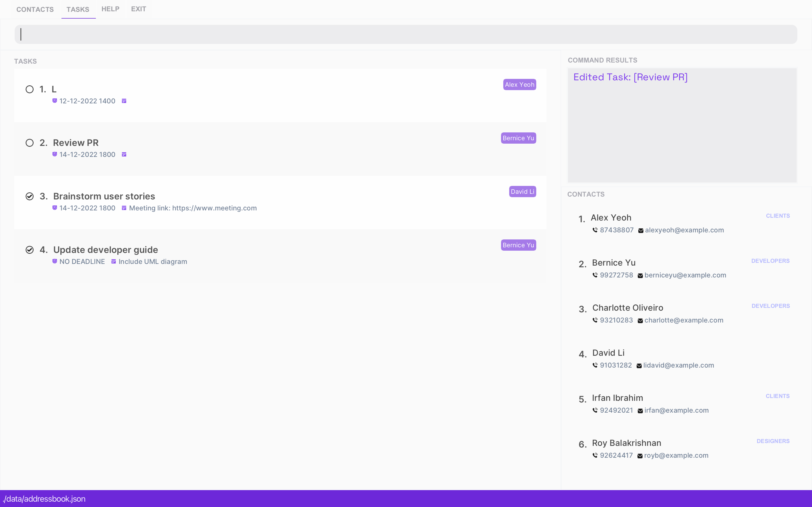Click the EXIT menu item
The height and width of the screenshot is (507, 812).
pos(138,9)
